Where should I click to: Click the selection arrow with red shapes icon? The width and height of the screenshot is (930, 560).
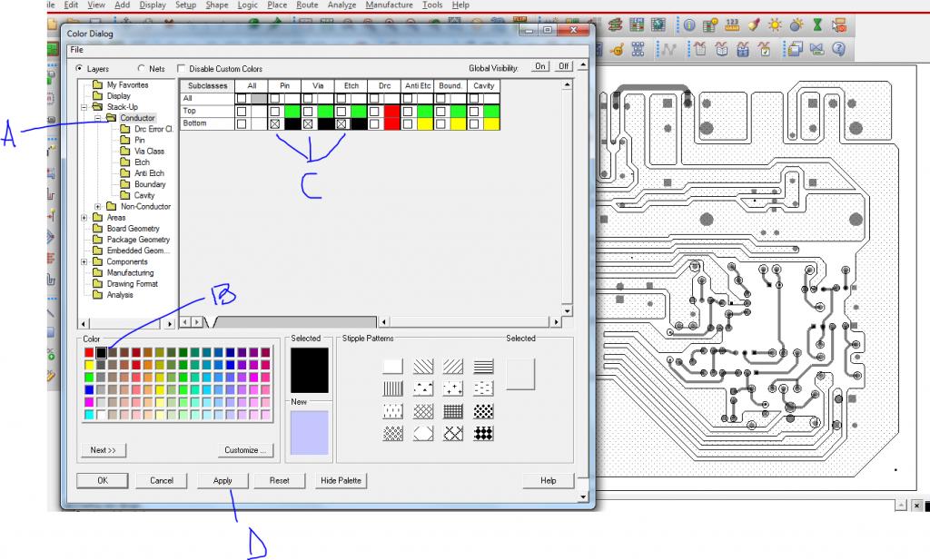pos(838,25)
